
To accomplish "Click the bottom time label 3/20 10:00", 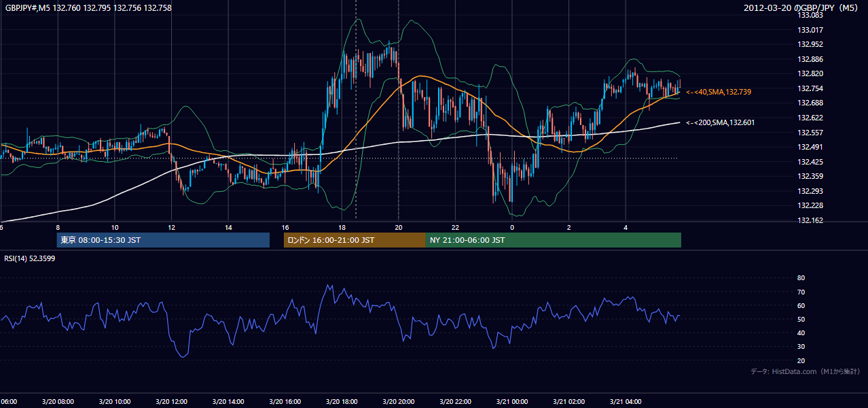I will pos(114,402).
